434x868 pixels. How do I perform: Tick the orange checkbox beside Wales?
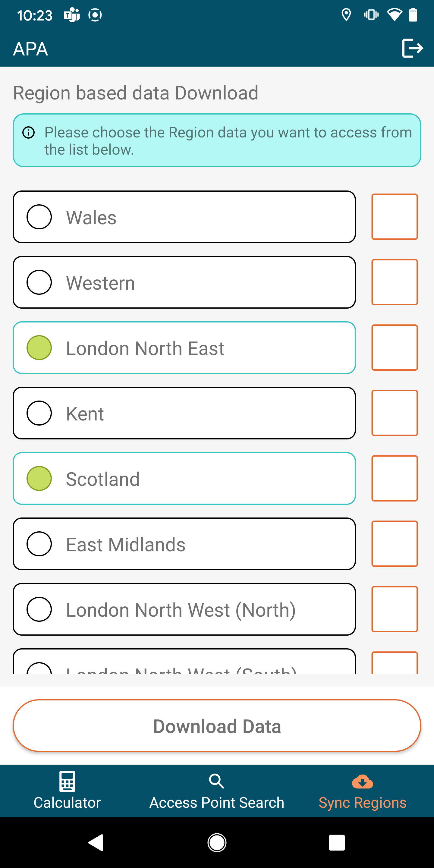[395, 217]
